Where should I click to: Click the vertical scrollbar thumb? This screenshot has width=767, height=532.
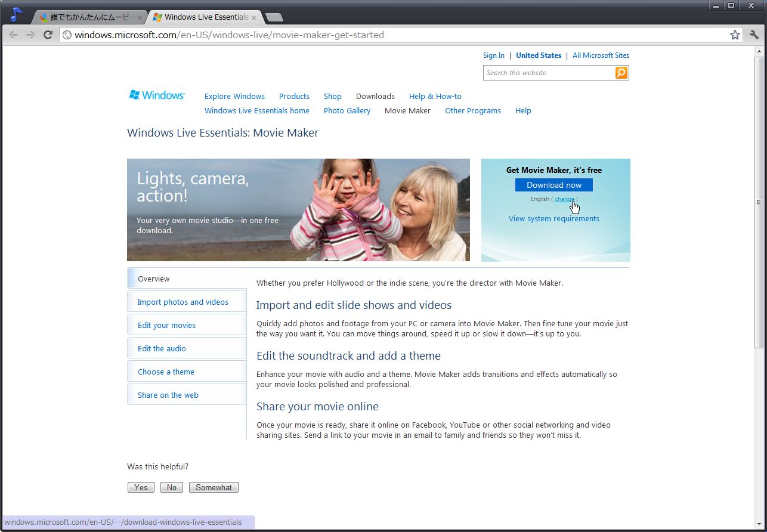click(x=759, y=202)
